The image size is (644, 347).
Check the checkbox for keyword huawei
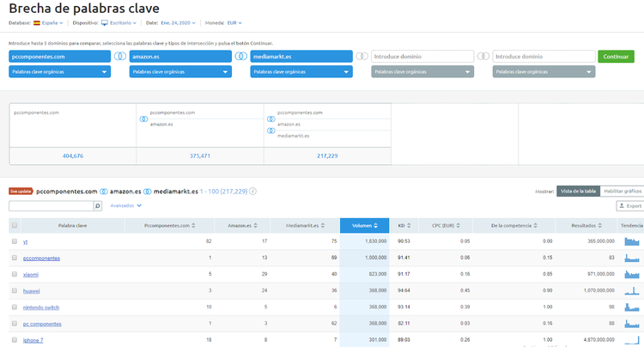[x=15, y=290]
